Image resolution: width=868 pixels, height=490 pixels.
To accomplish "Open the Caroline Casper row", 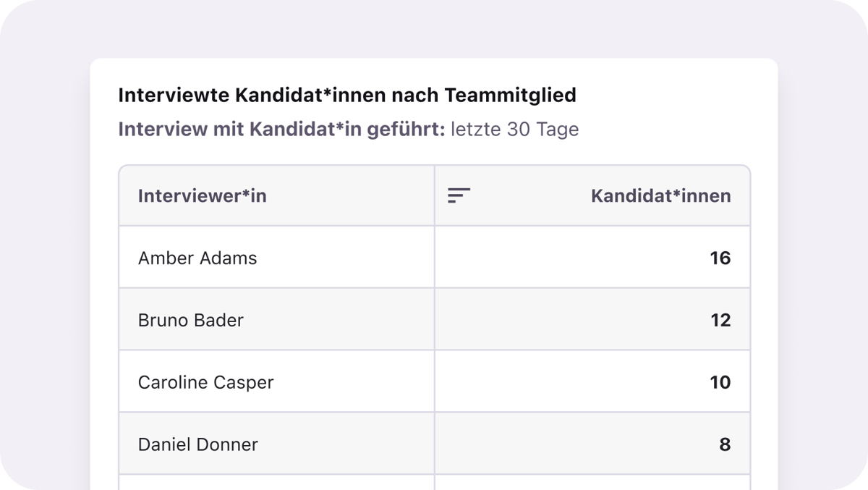I will pos(206,382).
